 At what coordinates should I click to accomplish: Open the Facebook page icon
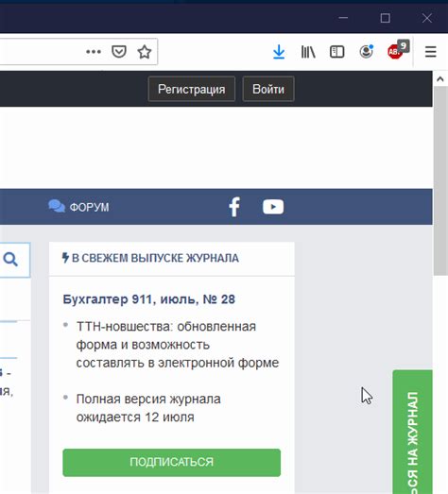click(234, 207)
